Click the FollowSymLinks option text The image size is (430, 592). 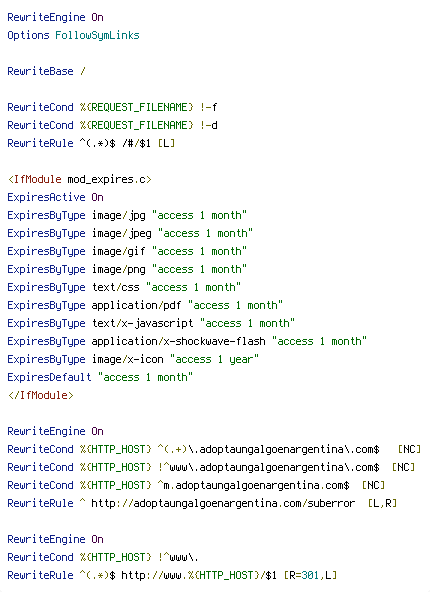(x=97, y=35)
